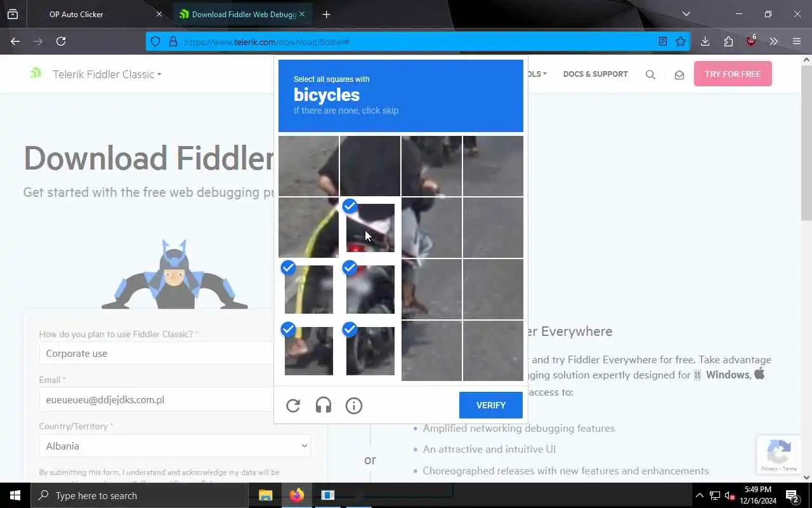Click the tracking protection shield icon
Screen dimensions: 812x508
point(155,41)
